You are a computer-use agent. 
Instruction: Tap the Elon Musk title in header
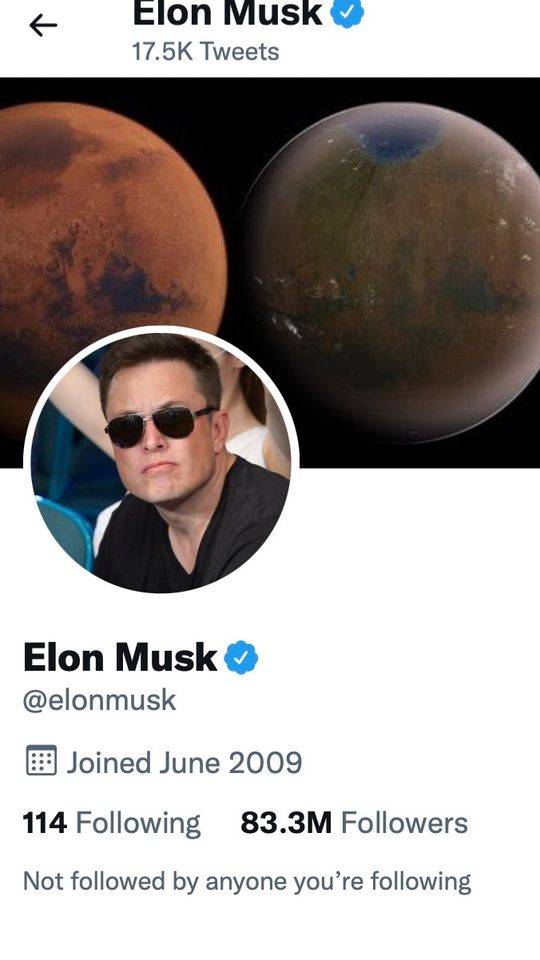click(x=228, y=12)
